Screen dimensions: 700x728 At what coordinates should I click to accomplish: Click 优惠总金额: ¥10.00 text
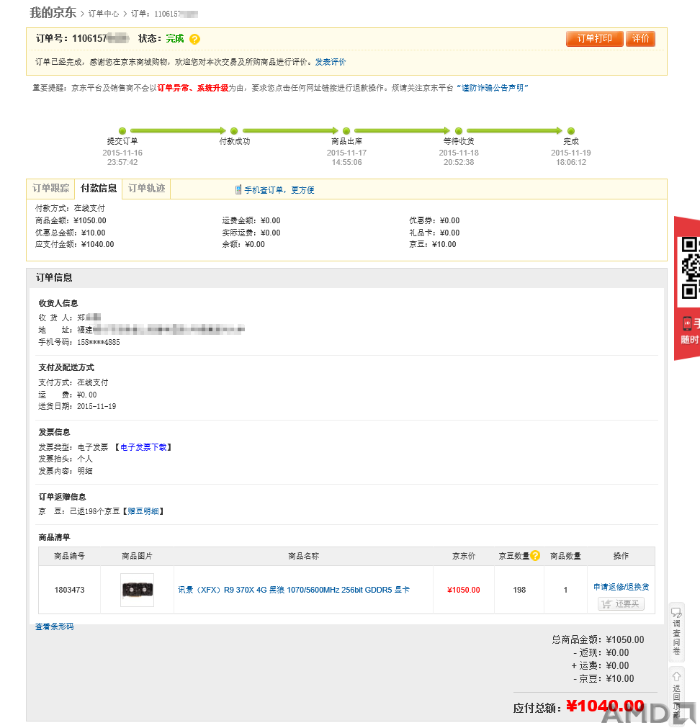71,233
